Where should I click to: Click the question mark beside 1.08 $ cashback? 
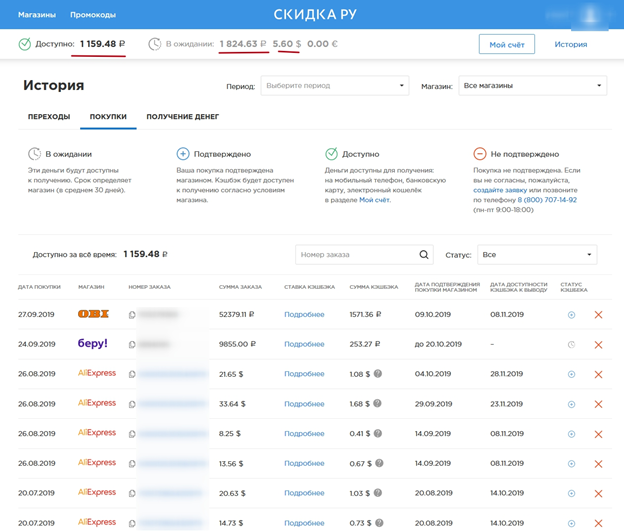378,374
